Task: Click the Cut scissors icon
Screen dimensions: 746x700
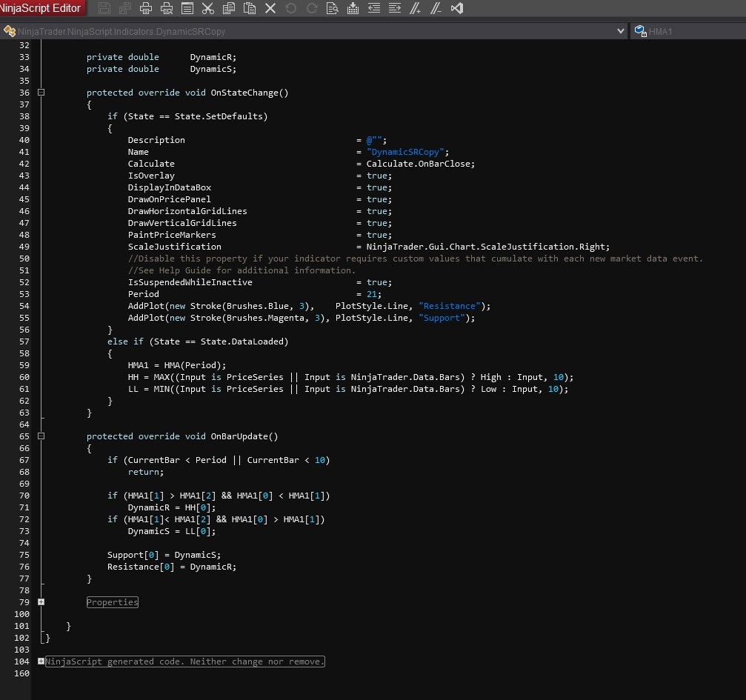Action: tap(208, 9)
